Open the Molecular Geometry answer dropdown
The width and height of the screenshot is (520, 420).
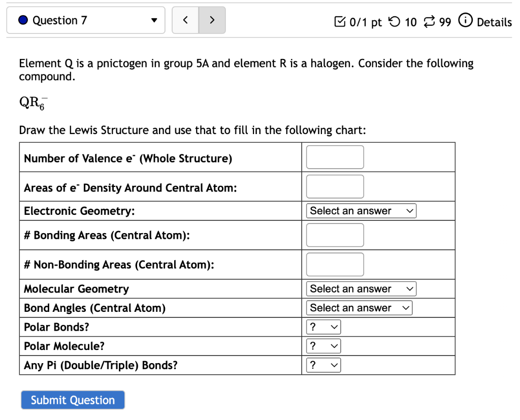click(361, 288)
